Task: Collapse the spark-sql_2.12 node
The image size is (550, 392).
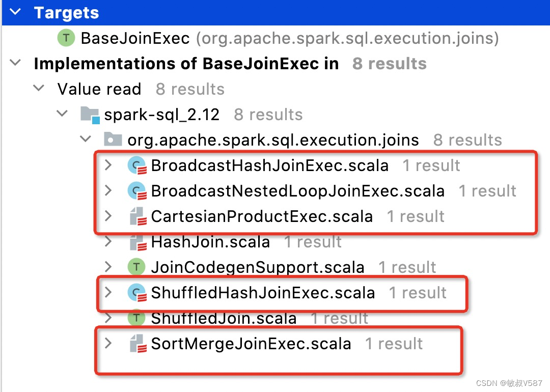Action: tap(62, 114)
